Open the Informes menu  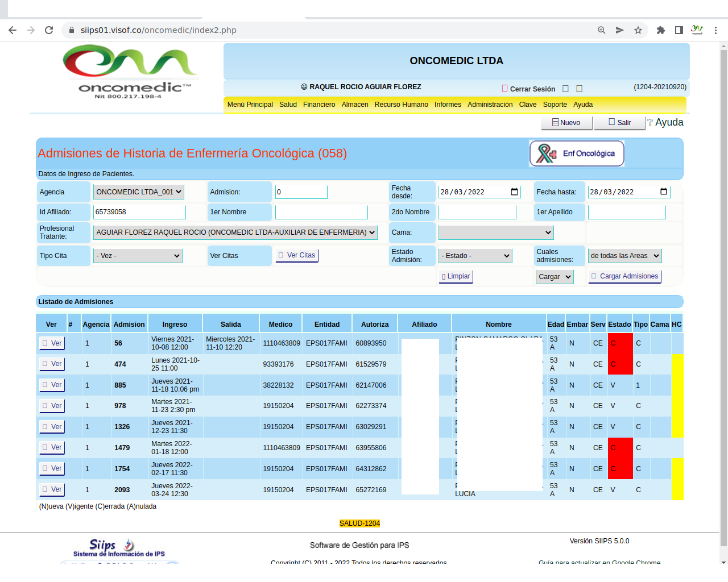click(x=448, y=105)
